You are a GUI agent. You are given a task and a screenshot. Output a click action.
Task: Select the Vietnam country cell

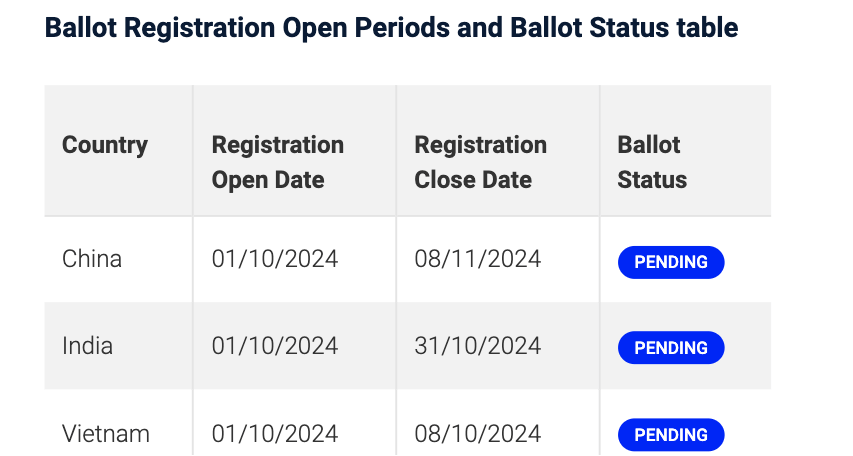[106, 434]
